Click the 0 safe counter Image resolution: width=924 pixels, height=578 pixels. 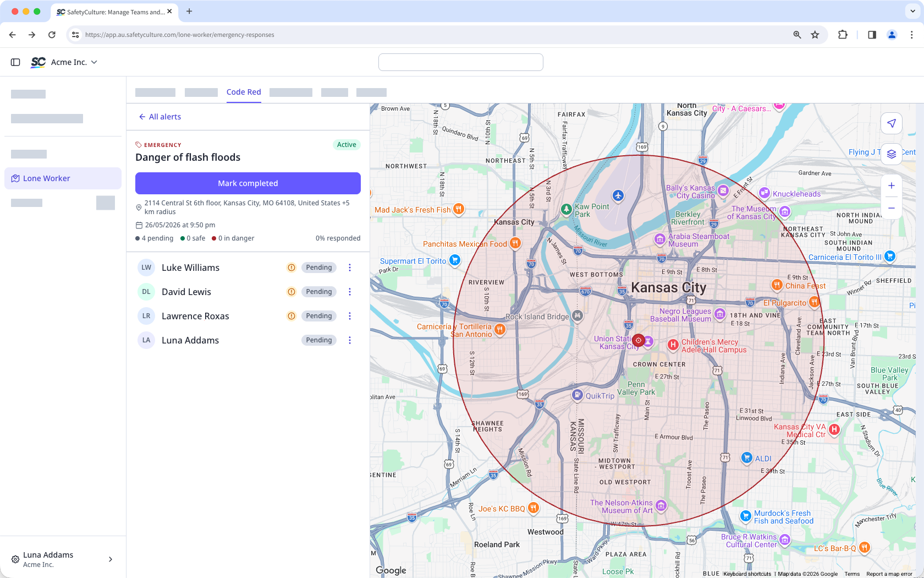point(193,238)
